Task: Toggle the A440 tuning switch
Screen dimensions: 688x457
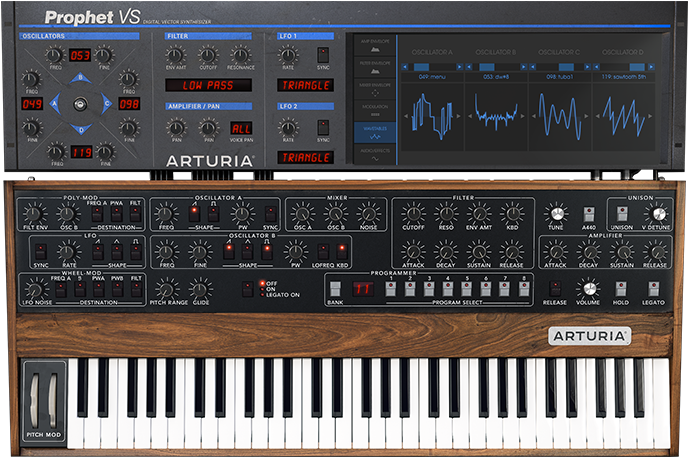Action: [x=589, y=214]
